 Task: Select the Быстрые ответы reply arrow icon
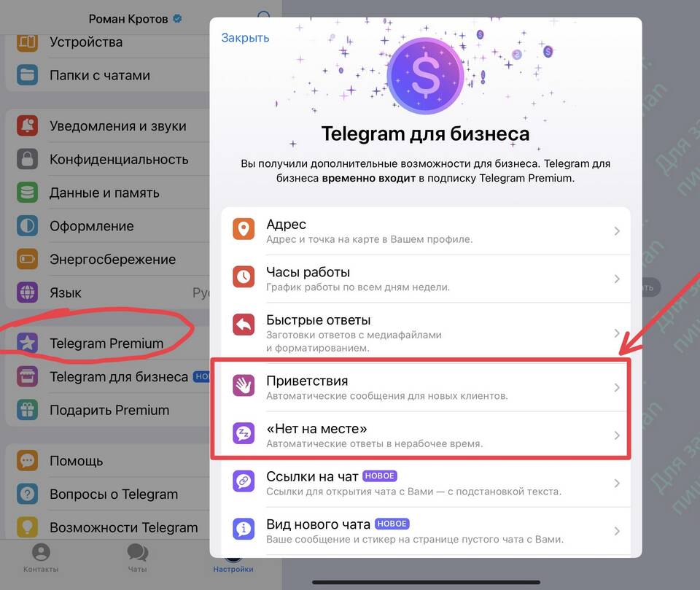click(244, 325)
